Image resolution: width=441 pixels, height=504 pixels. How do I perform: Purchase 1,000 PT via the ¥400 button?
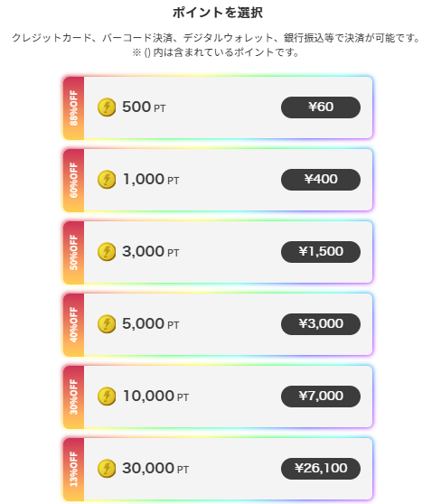pyautogui.click(x=321, y=180)
